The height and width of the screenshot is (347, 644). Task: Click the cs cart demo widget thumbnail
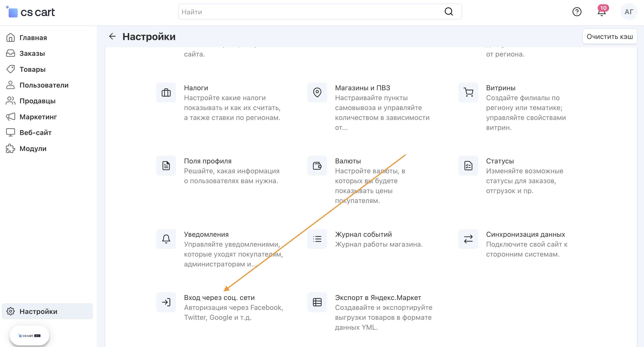29,336
